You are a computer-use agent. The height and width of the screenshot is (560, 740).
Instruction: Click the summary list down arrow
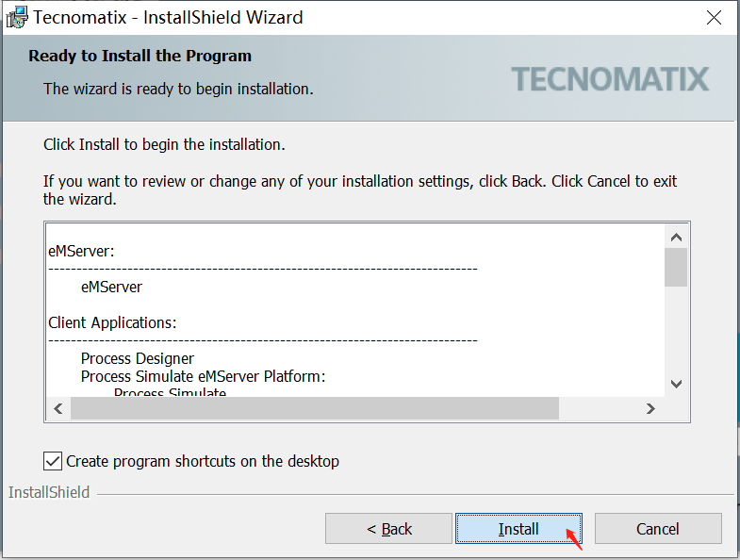pyautogui.click(x=676, y=384)
